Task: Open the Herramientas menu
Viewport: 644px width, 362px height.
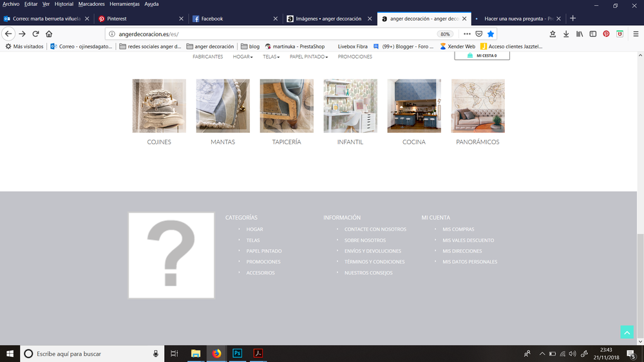Action: point(124,4)
